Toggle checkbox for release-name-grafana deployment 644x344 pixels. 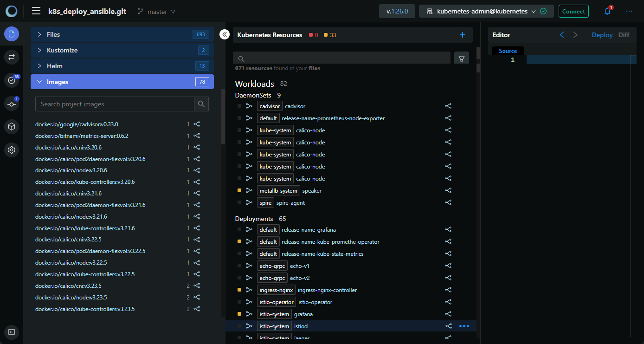[239, 230]
